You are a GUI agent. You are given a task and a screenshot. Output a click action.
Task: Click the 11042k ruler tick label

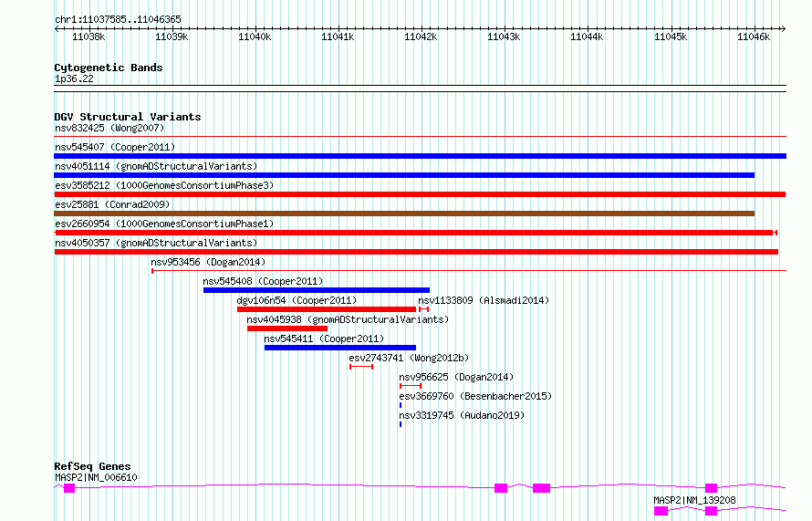[421, 36]
